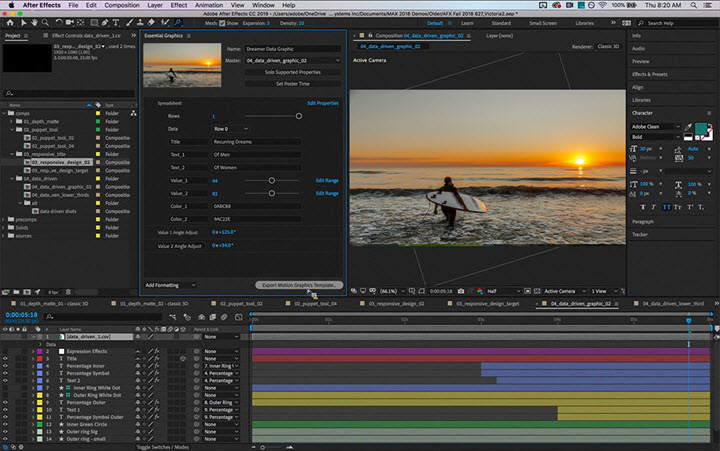
Task: Open the Data Row 0 dropdown
Action: point(228,129)
